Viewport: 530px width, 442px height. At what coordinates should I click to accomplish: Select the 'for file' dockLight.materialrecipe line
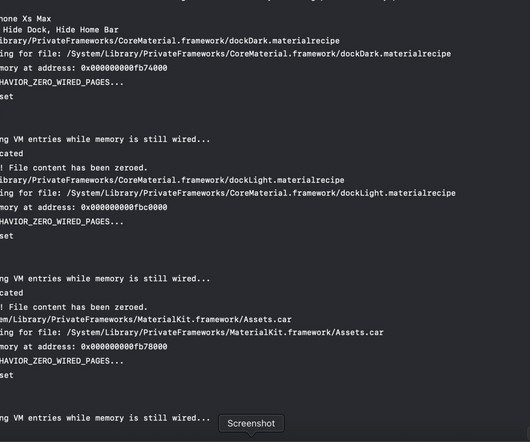[228, 193]
